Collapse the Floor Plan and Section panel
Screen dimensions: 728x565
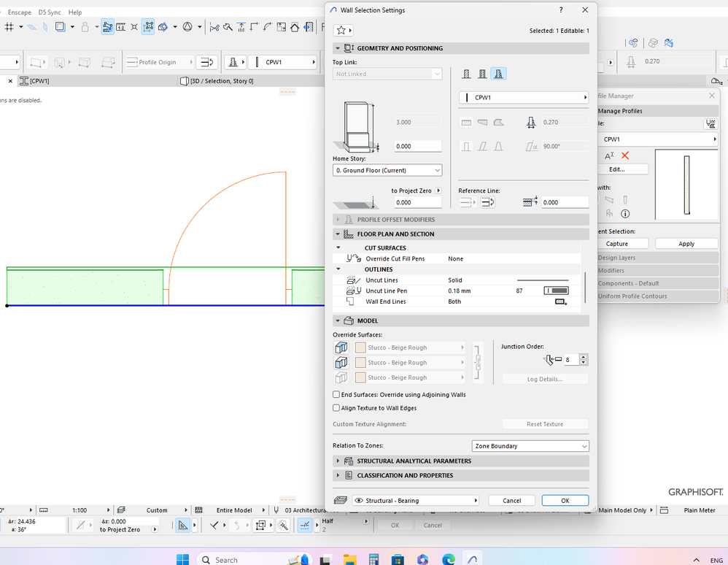click(x=338, y=234)
